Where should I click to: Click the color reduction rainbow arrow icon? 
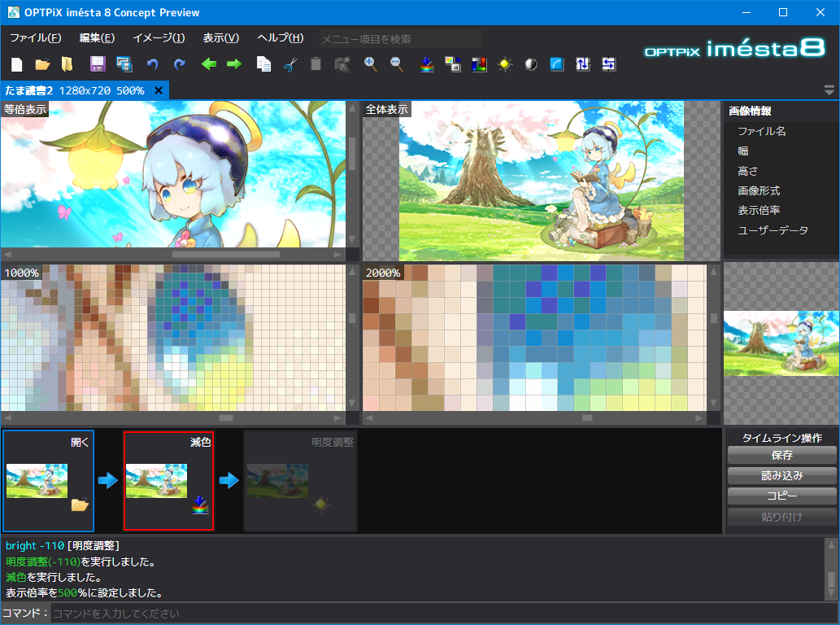pos(427,64)
